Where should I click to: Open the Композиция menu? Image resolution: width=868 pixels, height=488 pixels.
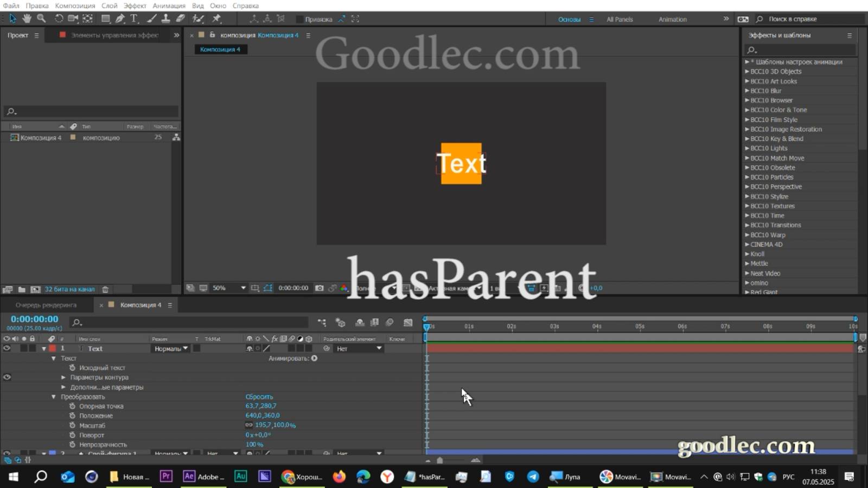(x=75, y=5)
